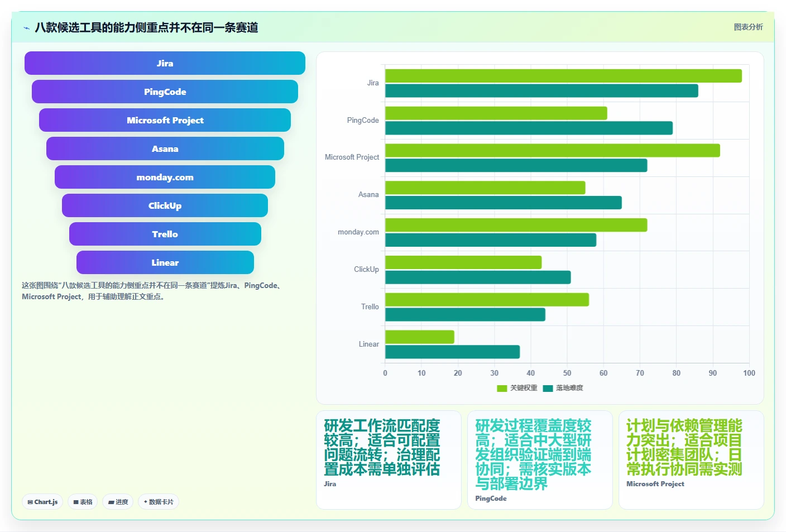
Task: Click the 落地难度 legend text
Action: (569, 389)
